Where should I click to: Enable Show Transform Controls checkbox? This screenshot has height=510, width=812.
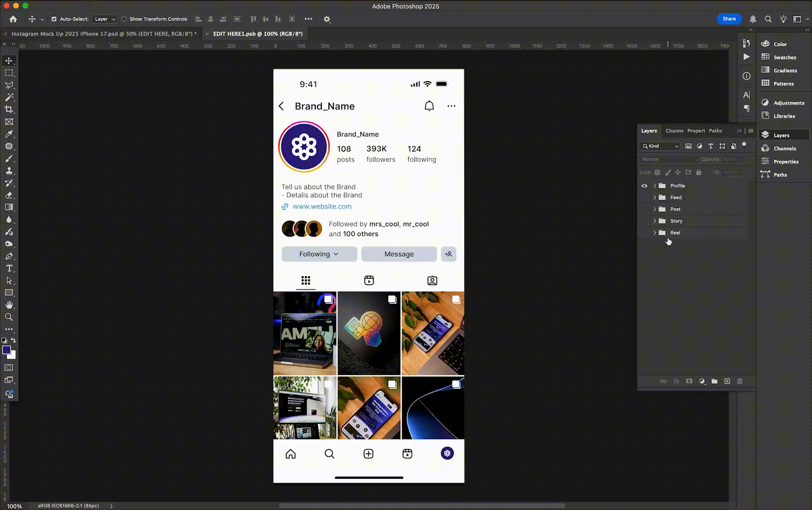124,19
